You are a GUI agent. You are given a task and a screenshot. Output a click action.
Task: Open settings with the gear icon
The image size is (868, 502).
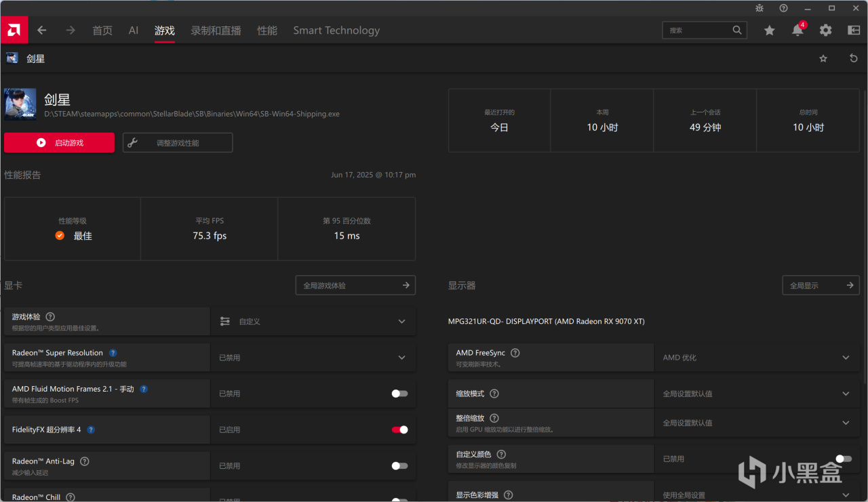(x=825, y=30)
